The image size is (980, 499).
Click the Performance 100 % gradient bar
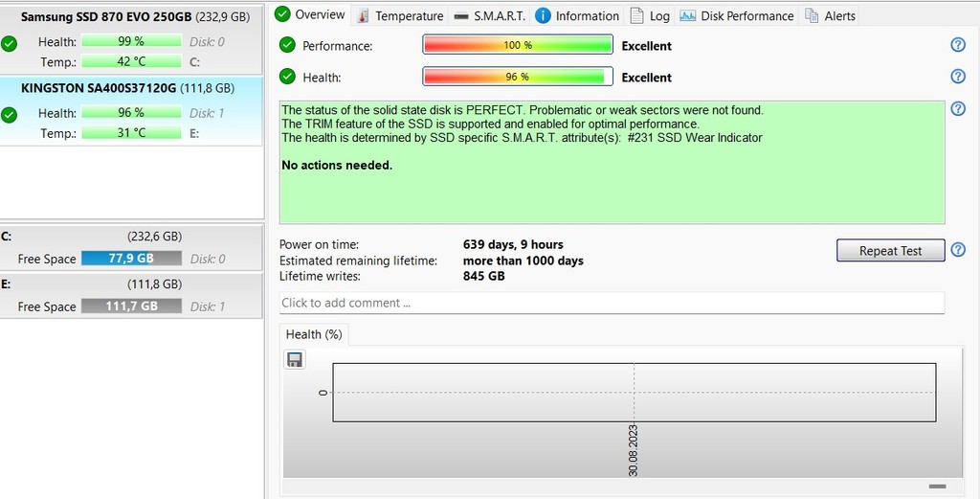coord(518,45)
